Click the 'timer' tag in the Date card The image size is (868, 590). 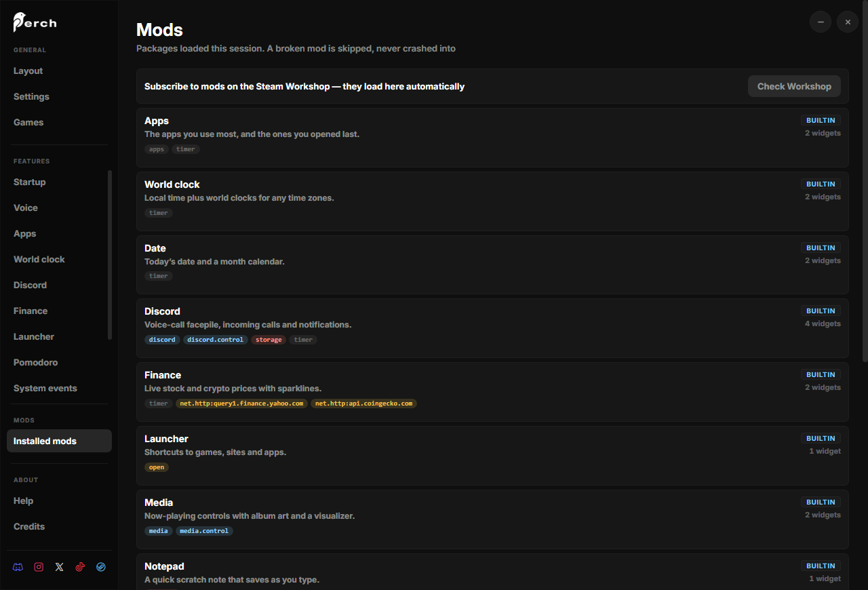pyautogui.click(x=159, y=276)
